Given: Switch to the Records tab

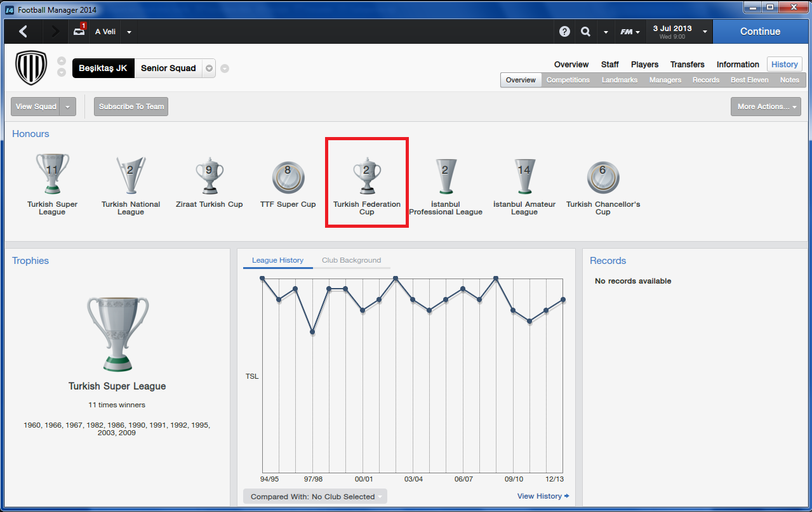Looking at the screenshot, I should click(x=706, y=80).
